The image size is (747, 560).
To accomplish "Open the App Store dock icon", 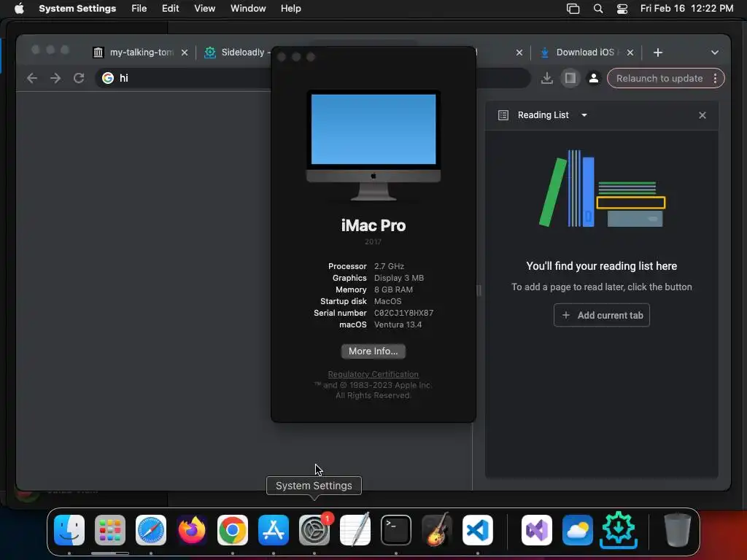I will click(274, 530).
